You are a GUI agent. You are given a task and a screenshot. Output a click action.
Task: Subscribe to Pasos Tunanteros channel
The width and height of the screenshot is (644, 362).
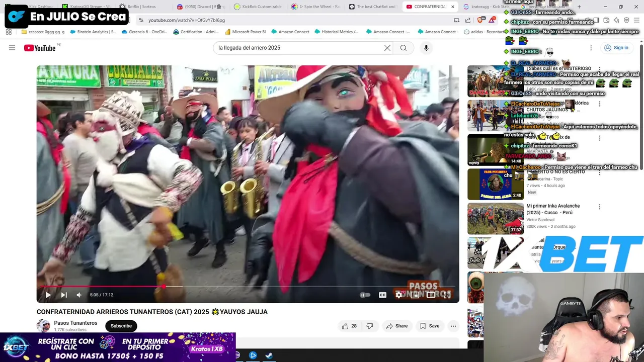(121, 326)
